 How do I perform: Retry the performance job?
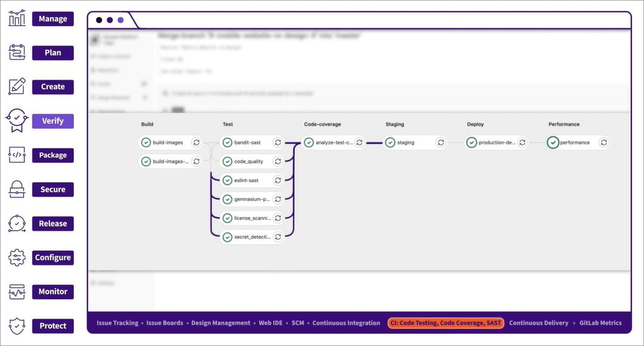pyautogui.click(x=603, y=143)
